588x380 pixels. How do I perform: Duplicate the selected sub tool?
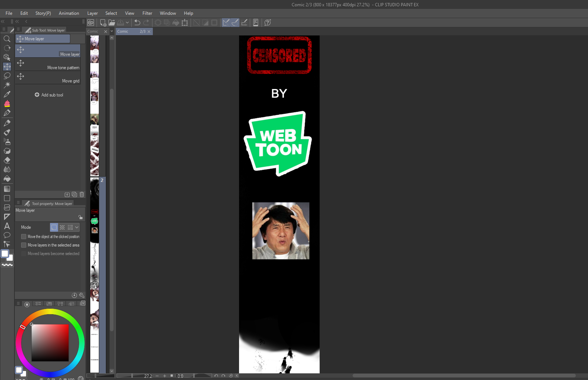click(74, 194)
